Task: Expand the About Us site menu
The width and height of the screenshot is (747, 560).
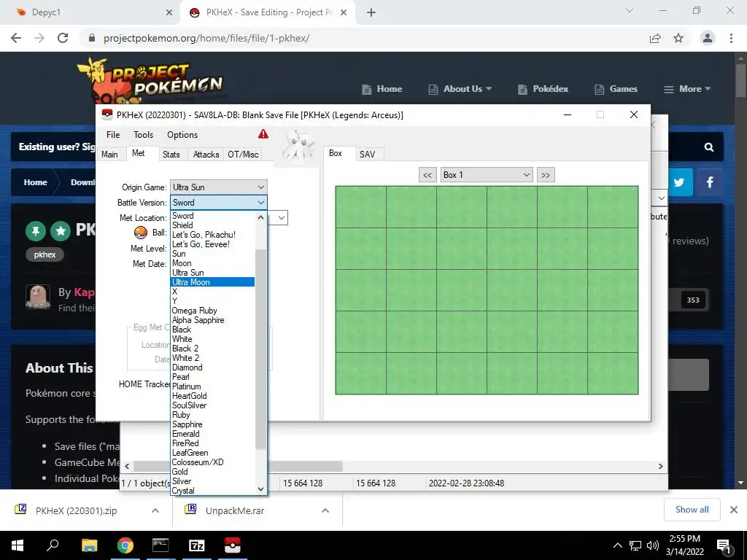Action: pyautogui.click(x=460, y=89)
